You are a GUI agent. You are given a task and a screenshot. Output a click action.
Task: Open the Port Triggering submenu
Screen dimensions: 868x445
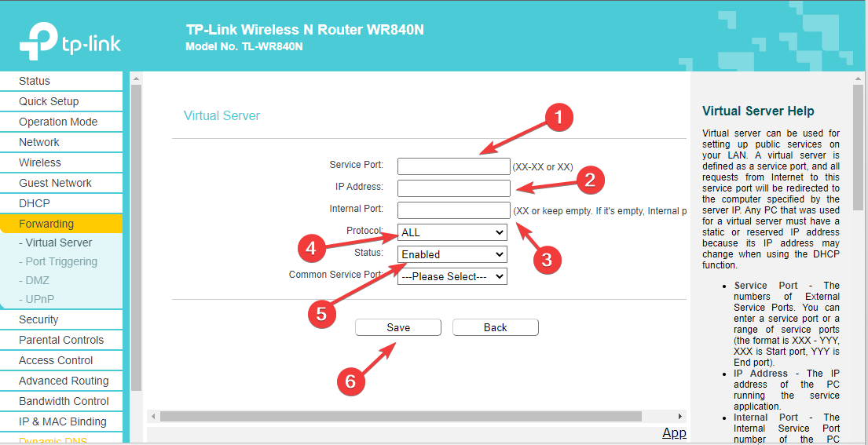tap(57, 261)
